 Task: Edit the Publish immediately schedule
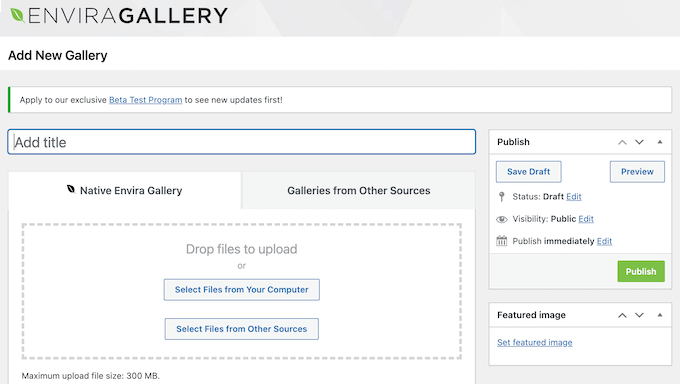point(604,241)
